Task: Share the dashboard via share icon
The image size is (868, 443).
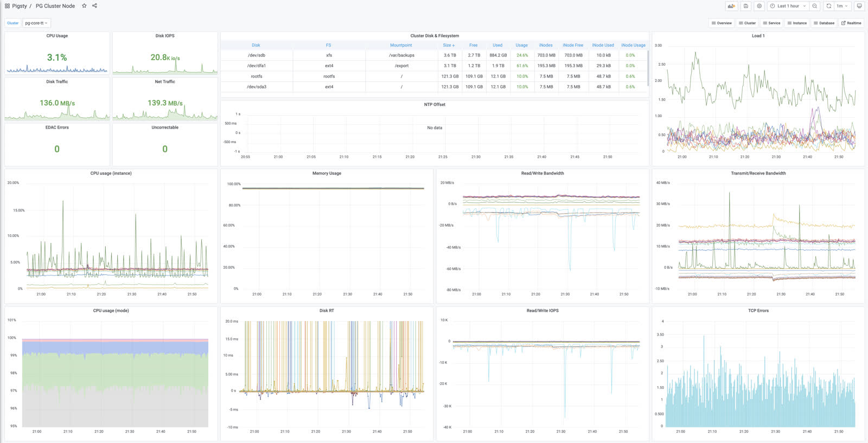Action: coord(94,6)
